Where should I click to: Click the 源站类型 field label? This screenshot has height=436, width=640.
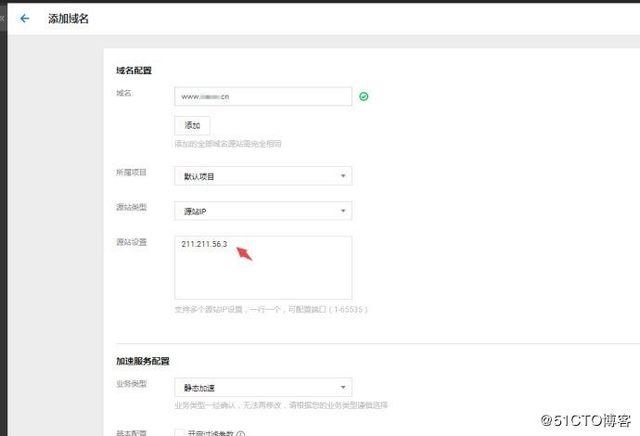tap(131, 207)
